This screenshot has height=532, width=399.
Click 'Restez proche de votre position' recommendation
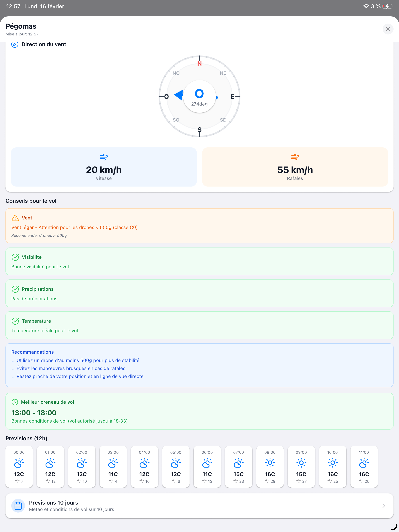[80, 376]
